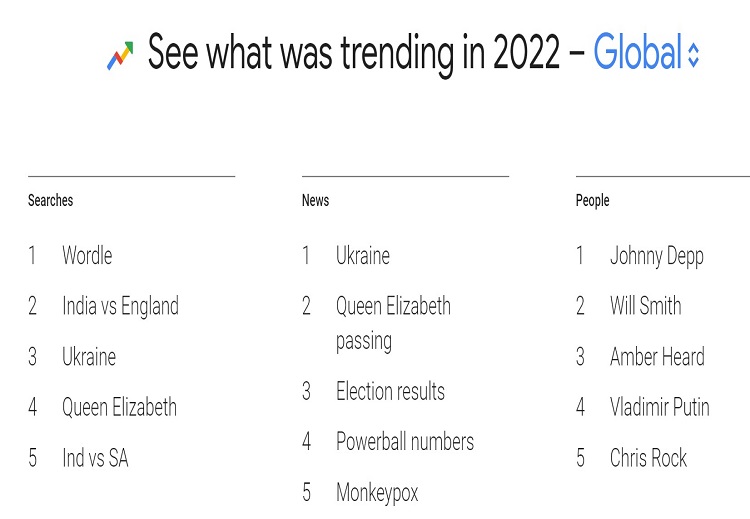Open Ukraine under the Searches list

click(x=89, y=357)
